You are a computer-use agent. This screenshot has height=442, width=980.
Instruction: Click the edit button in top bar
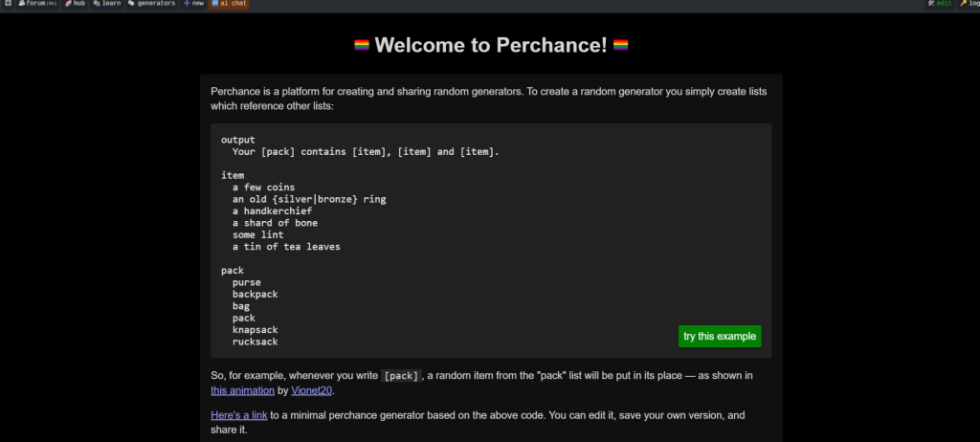pyautogui.click(x=940, y=4)
